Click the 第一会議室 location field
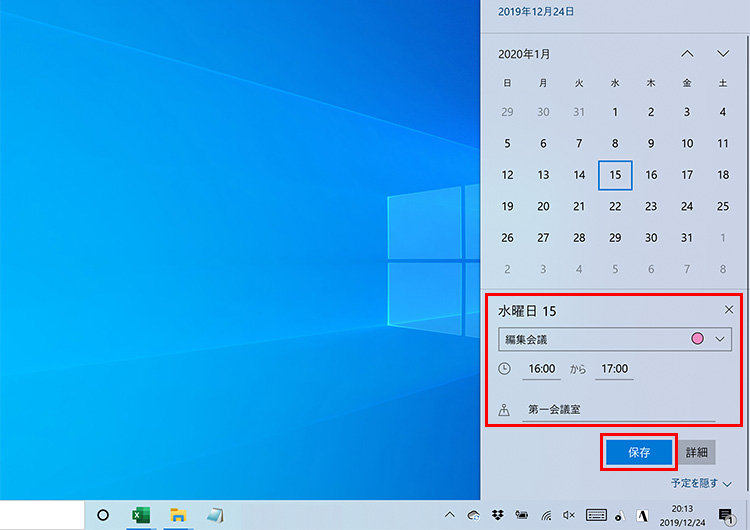750x530 pixels. tap(620, 409)
